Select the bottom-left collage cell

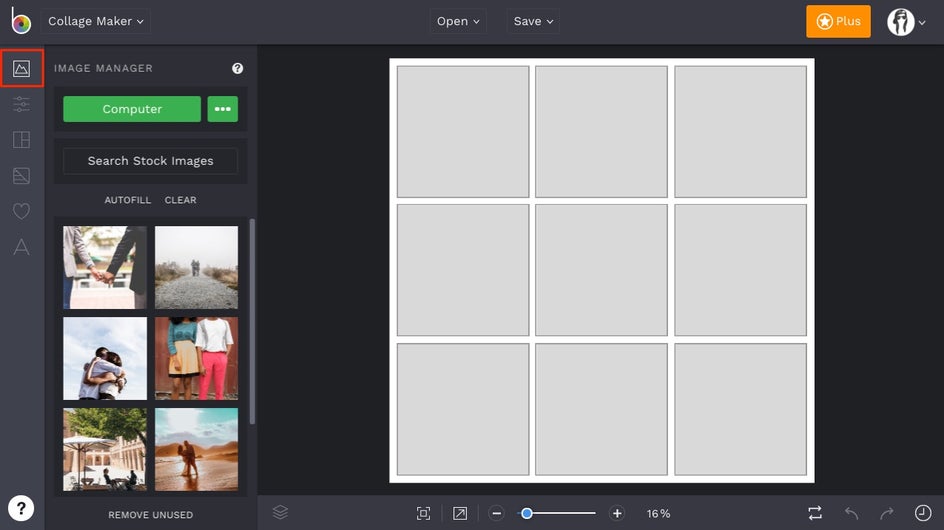coord(463,409)
